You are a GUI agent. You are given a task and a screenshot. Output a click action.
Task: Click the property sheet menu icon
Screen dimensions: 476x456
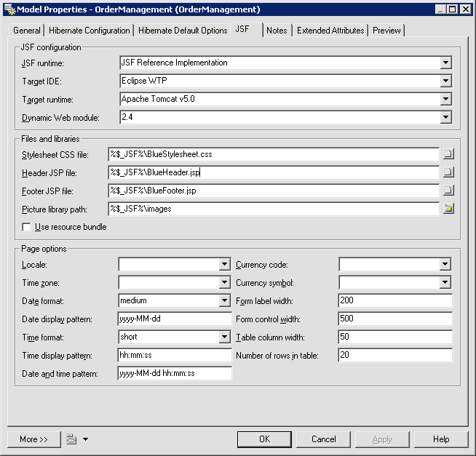click(71, 439)
